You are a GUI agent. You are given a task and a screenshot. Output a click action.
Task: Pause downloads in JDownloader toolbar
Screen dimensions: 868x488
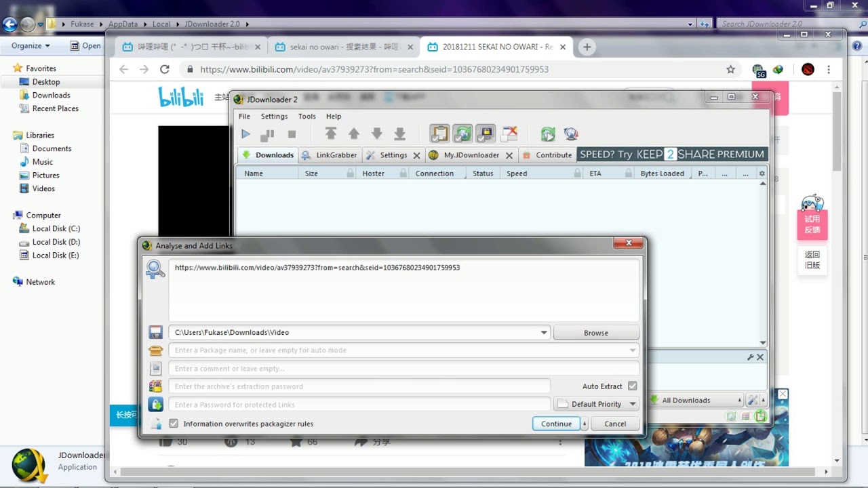[267, 134]
